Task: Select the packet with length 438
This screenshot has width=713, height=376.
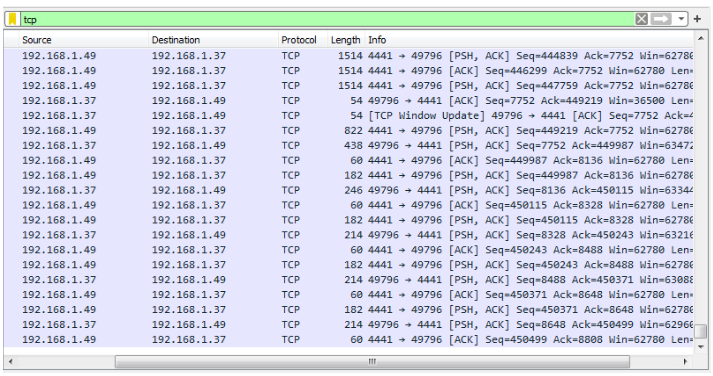Action: coord(349,146)
